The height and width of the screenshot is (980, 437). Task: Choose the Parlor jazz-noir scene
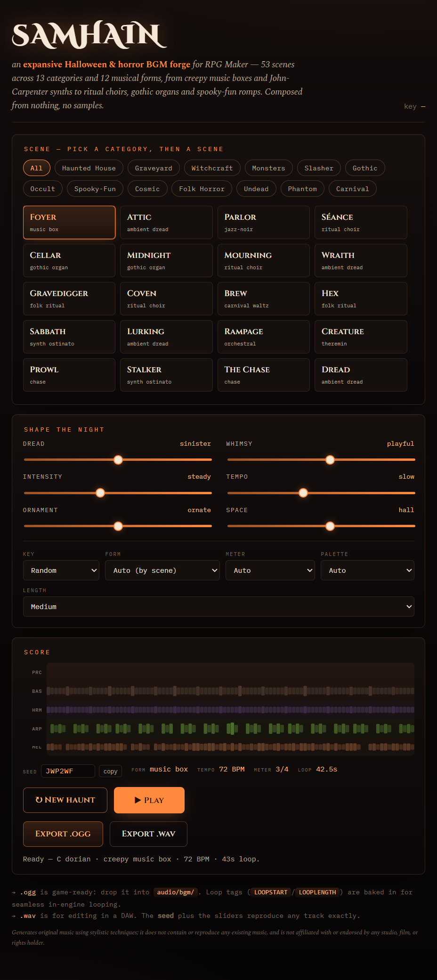(x=264, y=222)
